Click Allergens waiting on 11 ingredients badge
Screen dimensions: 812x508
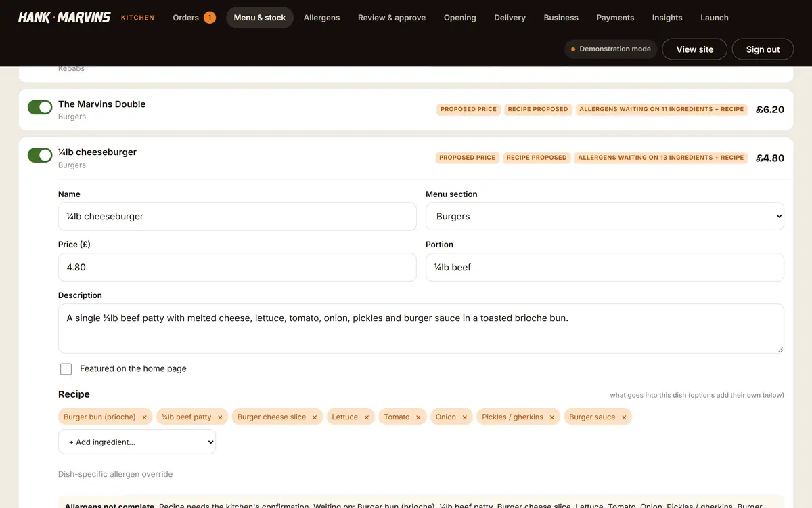(662, 109)
